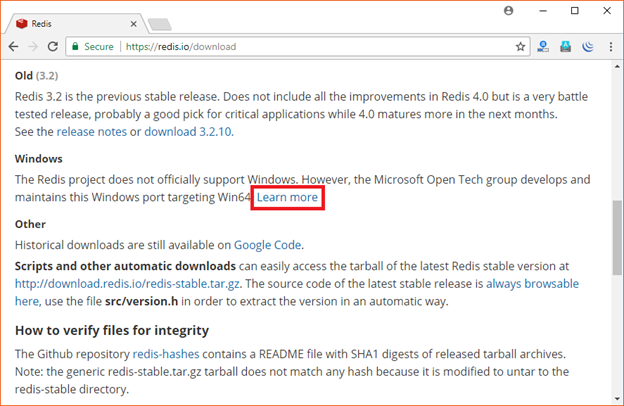Image resolution: width=624 pixels, height=406 pixels.
Task: Bookmark this page with the star icon
Action: [520, 47]
